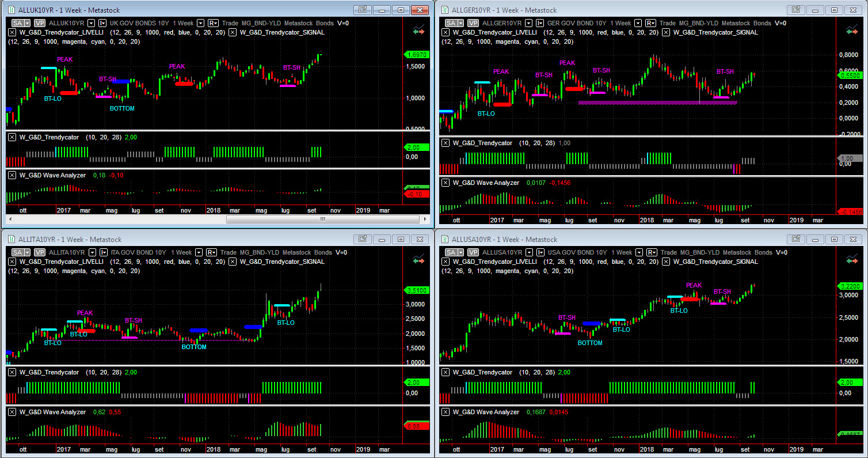The height and width of the screenshot is (458, 868).
Task: Click the ALLUSA10YR window title chart icon
Action: (x=444, y=239)
